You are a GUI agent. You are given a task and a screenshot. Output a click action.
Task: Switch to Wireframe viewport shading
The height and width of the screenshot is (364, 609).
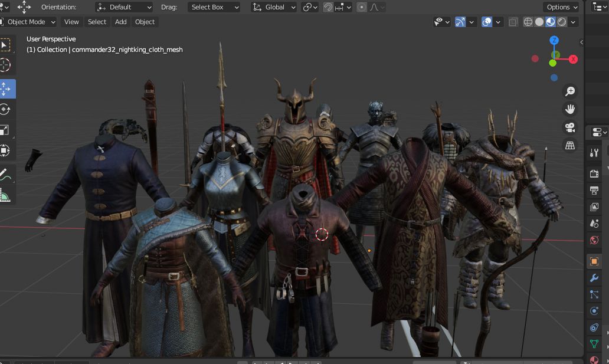(528, 22)
